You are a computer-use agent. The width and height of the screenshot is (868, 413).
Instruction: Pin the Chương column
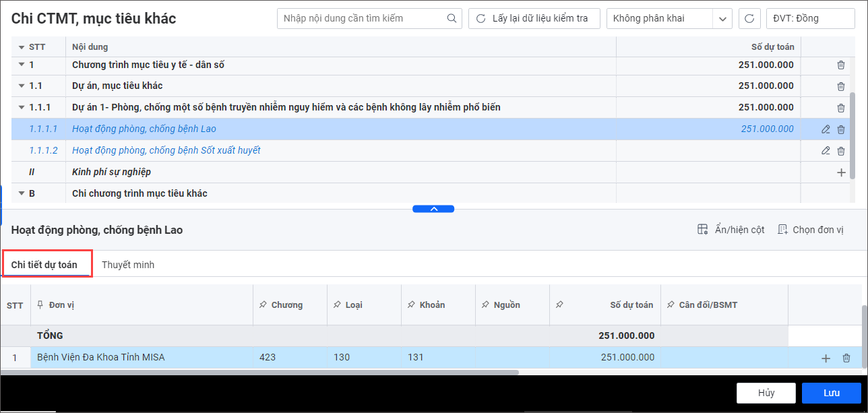point(263,305)
